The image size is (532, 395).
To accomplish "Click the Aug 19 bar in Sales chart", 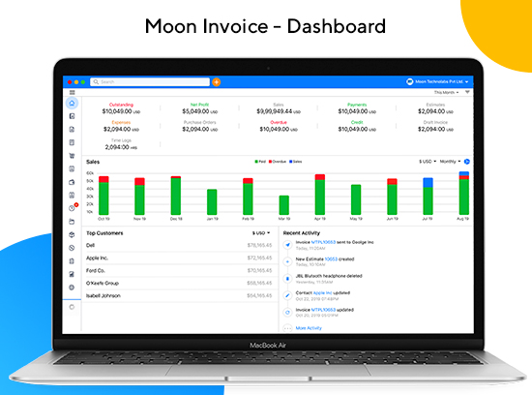I will [x=463, y=193].
